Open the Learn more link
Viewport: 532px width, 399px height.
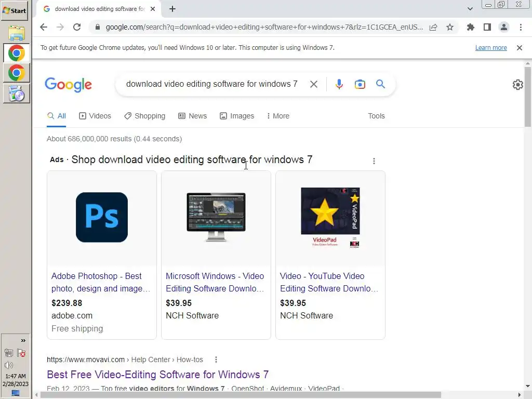tap(491, 48)
